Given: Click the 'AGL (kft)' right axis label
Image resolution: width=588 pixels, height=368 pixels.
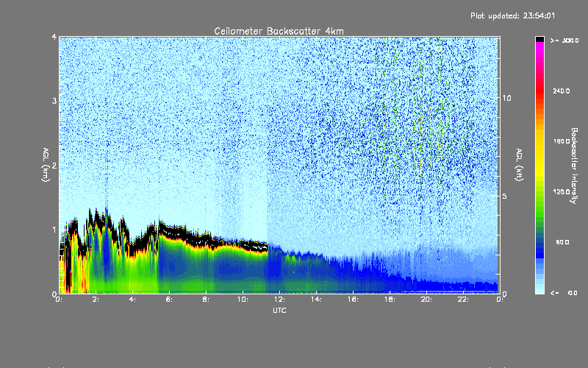Looking at the screenshot, I should coord(519,164).
